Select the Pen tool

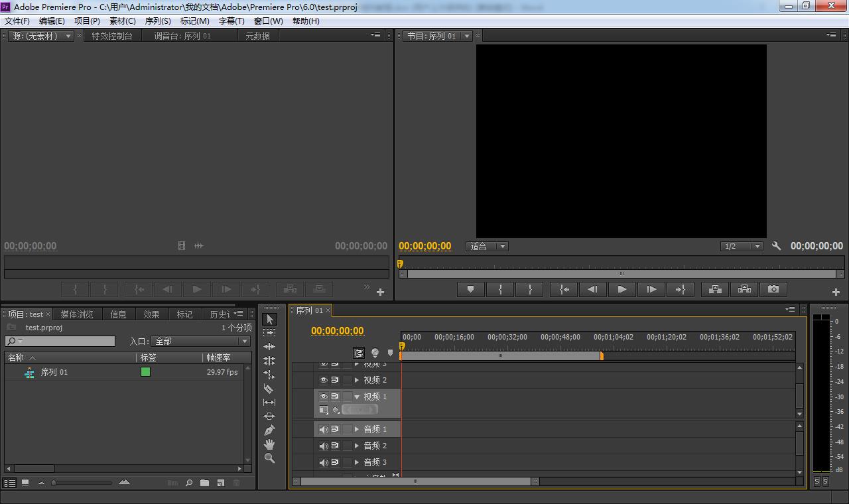(269, 430)
